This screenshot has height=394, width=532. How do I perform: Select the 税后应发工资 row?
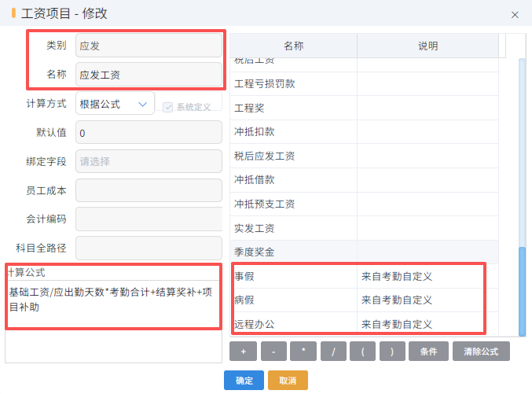click(364, 156)
